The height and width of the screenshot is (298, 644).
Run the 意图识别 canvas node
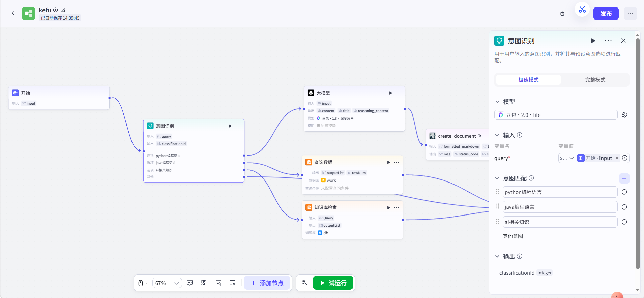coord(230,126)
